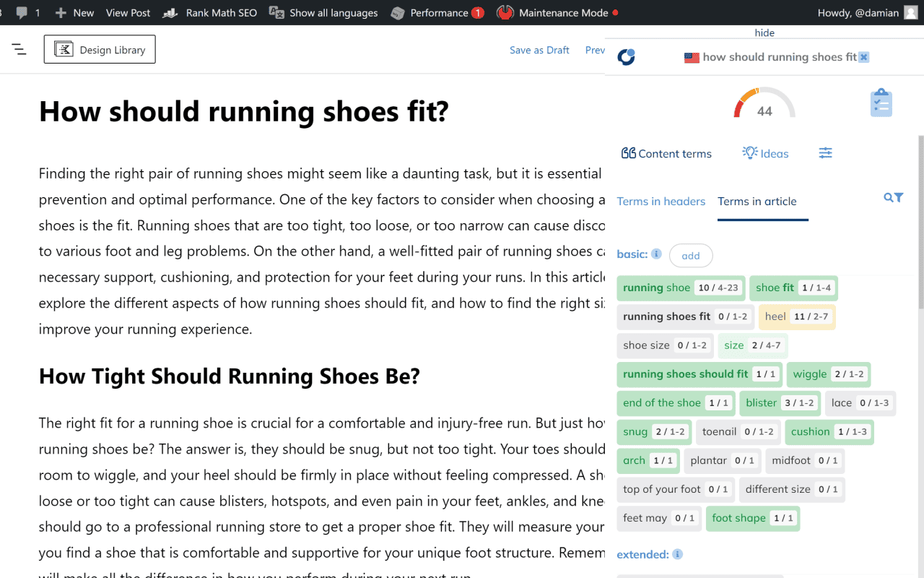The image size is (924, 578).
Task: Click the running shoe term chip
Action: [681, 288]
